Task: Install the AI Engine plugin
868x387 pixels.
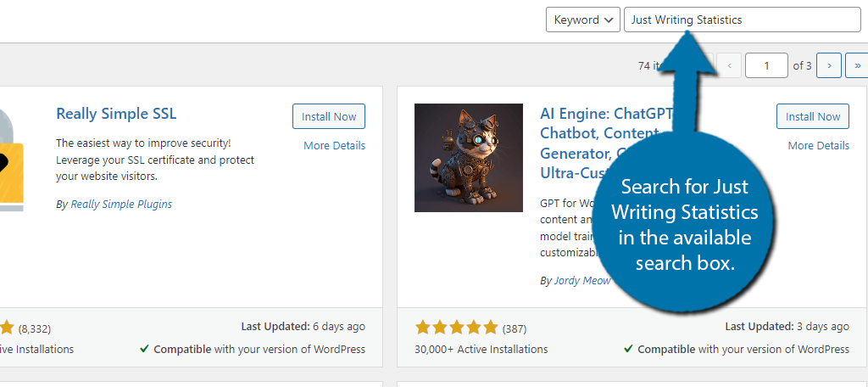Action: point(813,116)
